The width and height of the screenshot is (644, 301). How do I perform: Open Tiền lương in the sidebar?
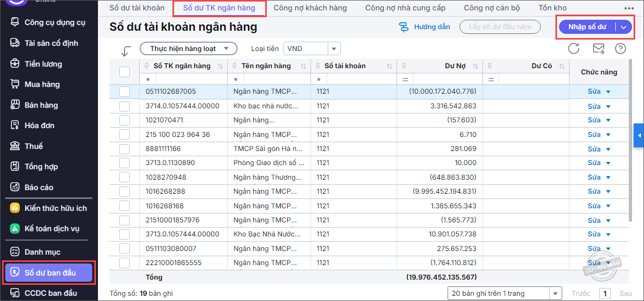pos(43,64)
